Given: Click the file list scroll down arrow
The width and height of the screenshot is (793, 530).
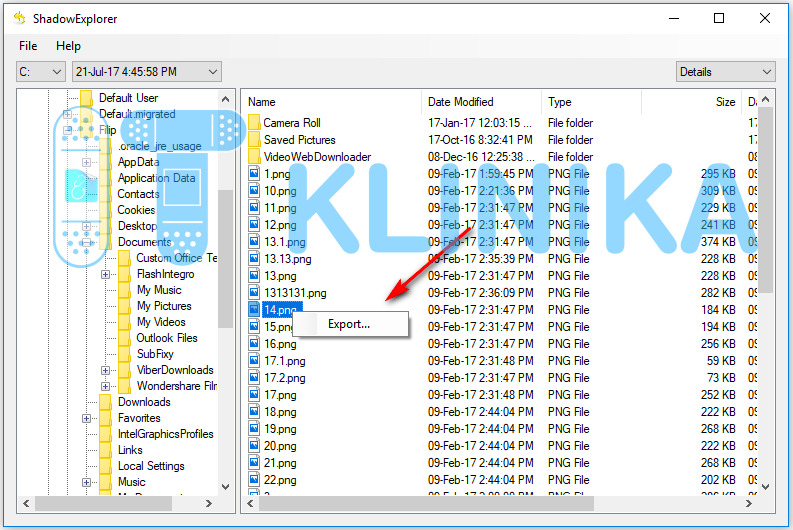Looking at the screenshot, I should [x=765, y=487].
